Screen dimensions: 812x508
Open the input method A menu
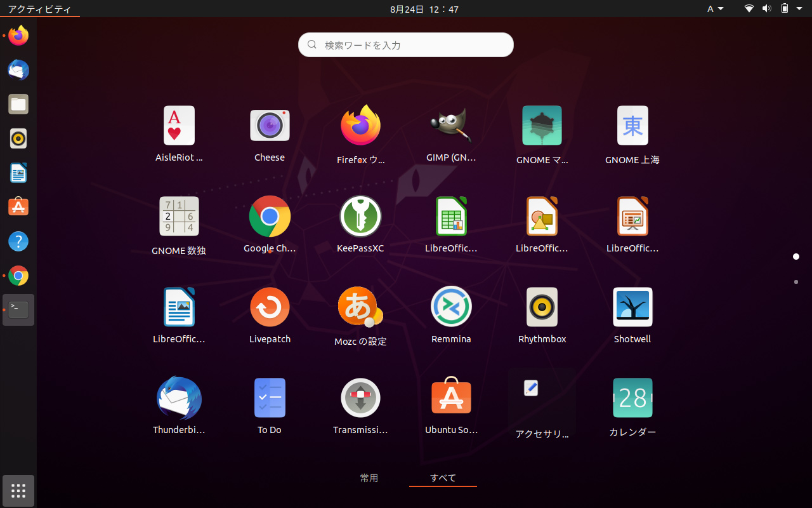[715, 9]
